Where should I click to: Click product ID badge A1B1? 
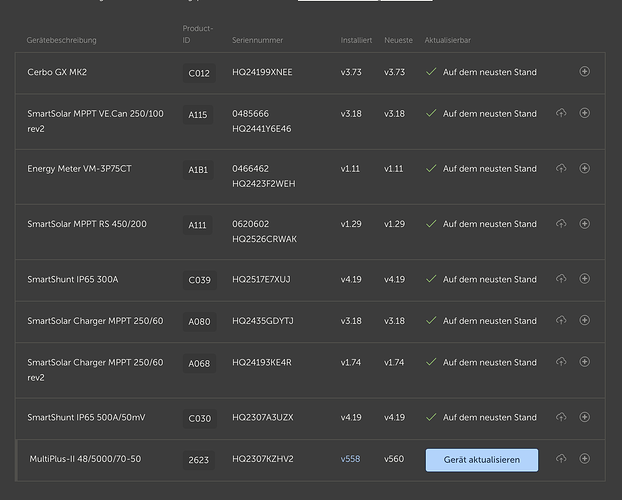tap(198, 170)
